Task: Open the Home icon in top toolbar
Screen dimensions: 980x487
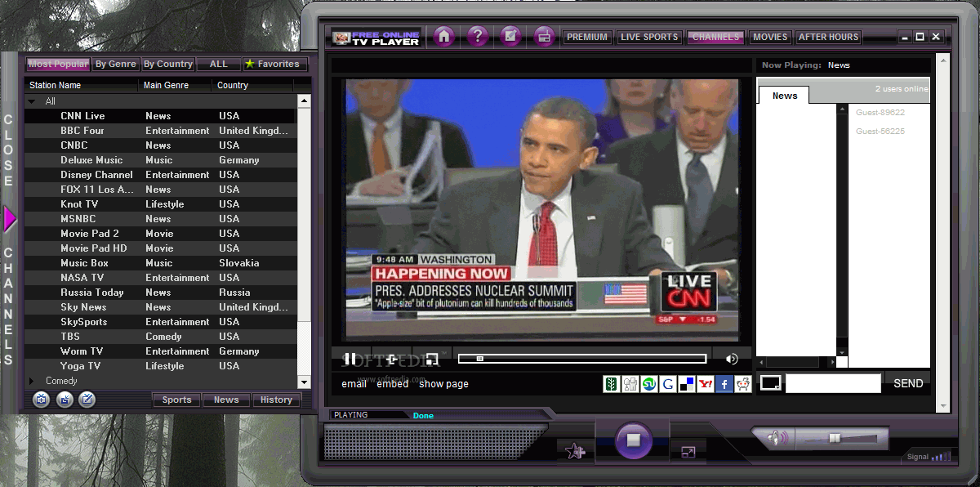Action: click(x=443, y=37)
